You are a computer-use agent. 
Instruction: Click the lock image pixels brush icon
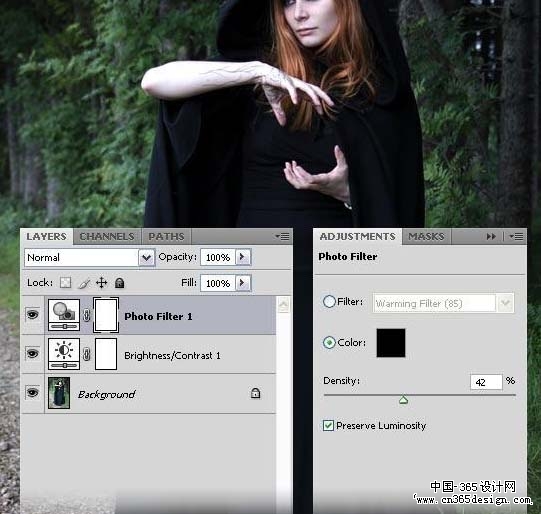pyautogui.click(x=84, y=283)
